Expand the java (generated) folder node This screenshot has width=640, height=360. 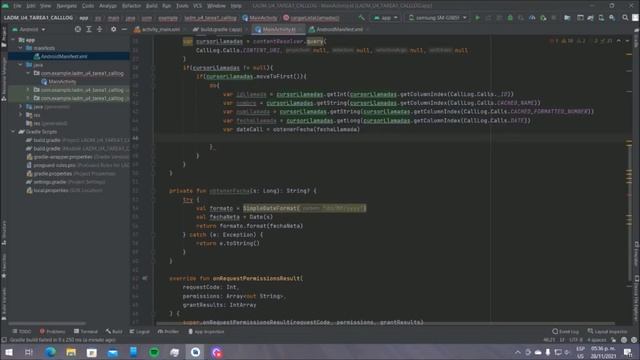(x=20, y=107)
